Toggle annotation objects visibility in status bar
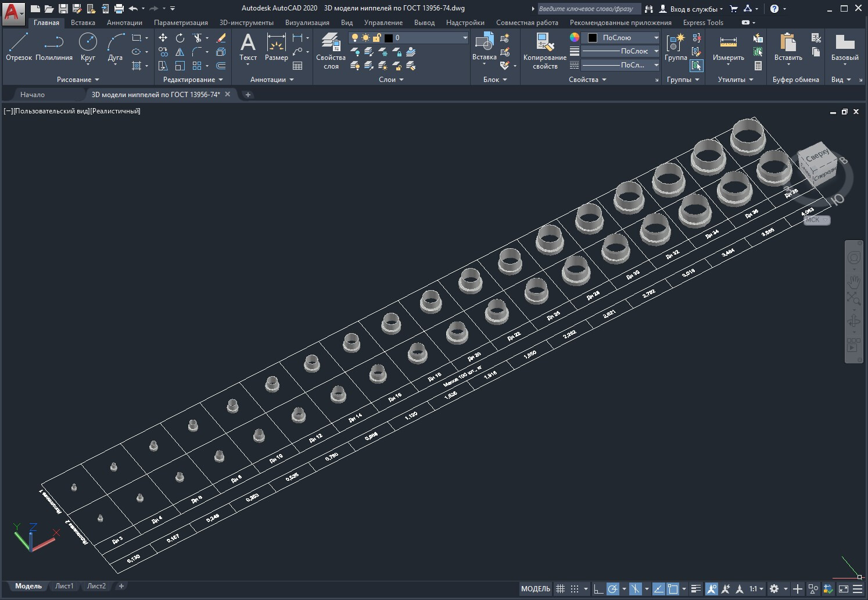The height and width of the screenshot is (600, 868). [x=712, y=589]
